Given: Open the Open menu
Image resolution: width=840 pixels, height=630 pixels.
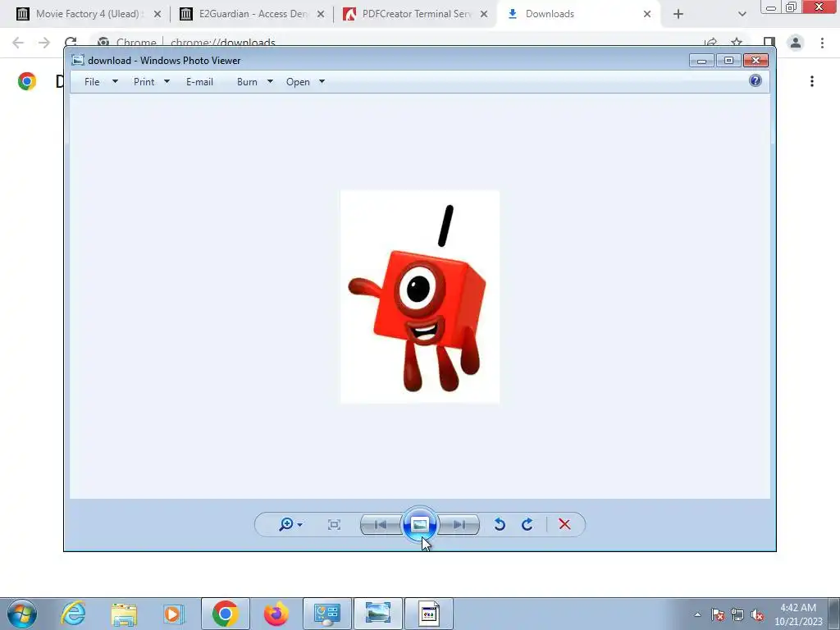Looking at the screenshot, I should [x=298, y=81].
